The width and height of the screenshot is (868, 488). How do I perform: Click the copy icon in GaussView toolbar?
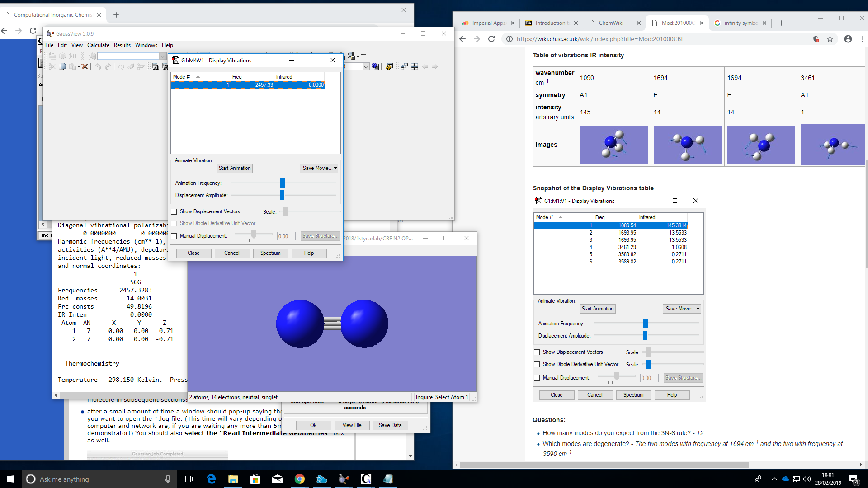pyautogui.click(x=63, y=66)
